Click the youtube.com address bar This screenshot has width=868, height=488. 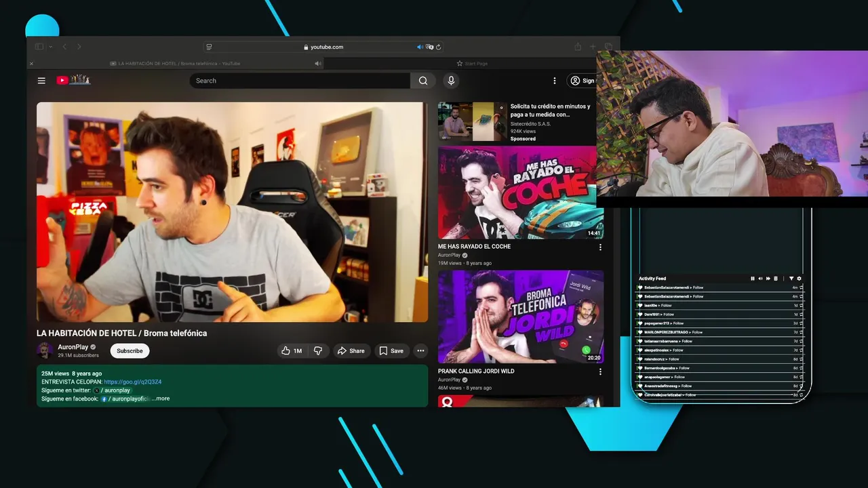tap(323, 47)
